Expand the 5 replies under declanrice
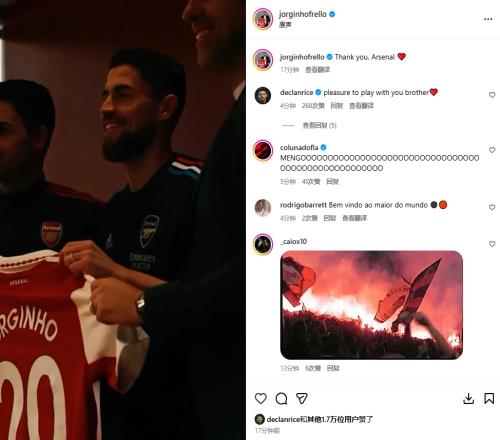This screenshot has height=440, width=500. tap(319, 125)
